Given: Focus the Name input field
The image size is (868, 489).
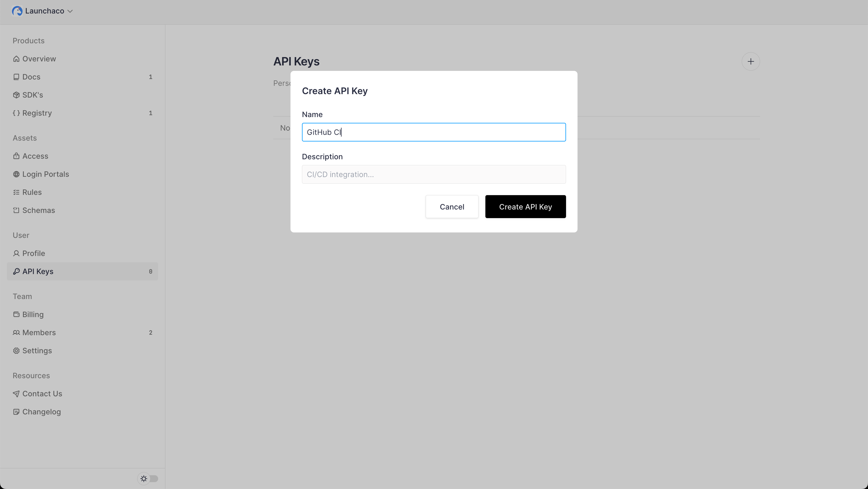Looking at the screenshot, I should [434, 132].
